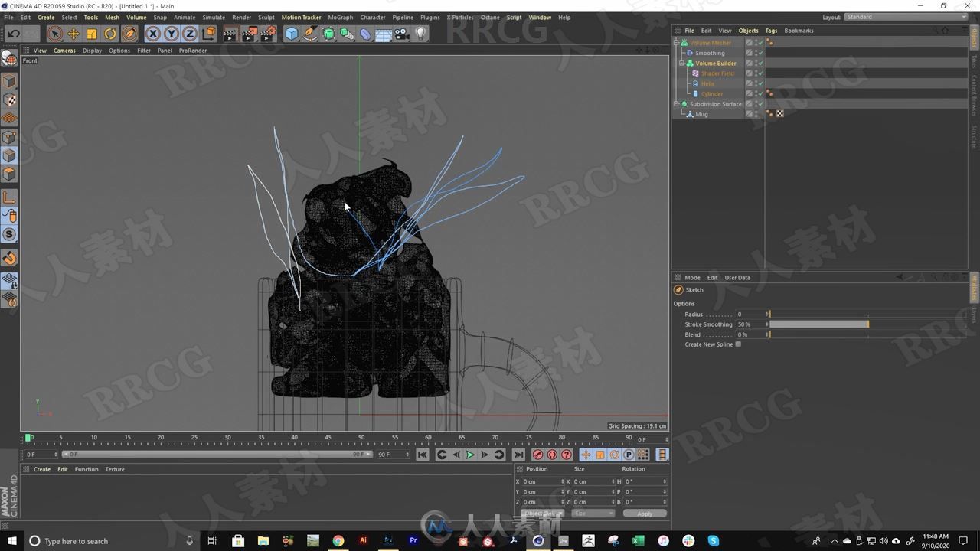This screenshot has width=980, height=551.
Task: Toggle Mug visibility dots
Action: (756, 114)
